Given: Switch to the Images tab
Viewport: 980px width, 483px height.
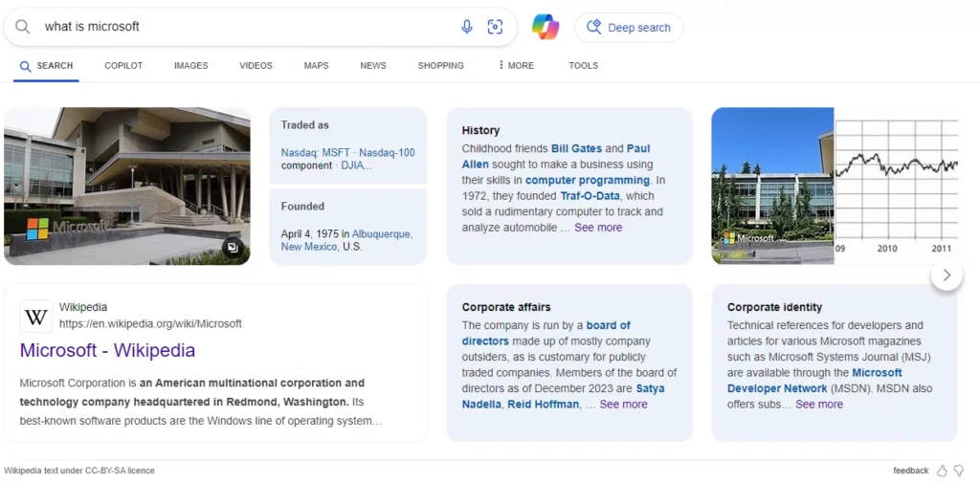Looking at the screenshot, I should [190, 66].
